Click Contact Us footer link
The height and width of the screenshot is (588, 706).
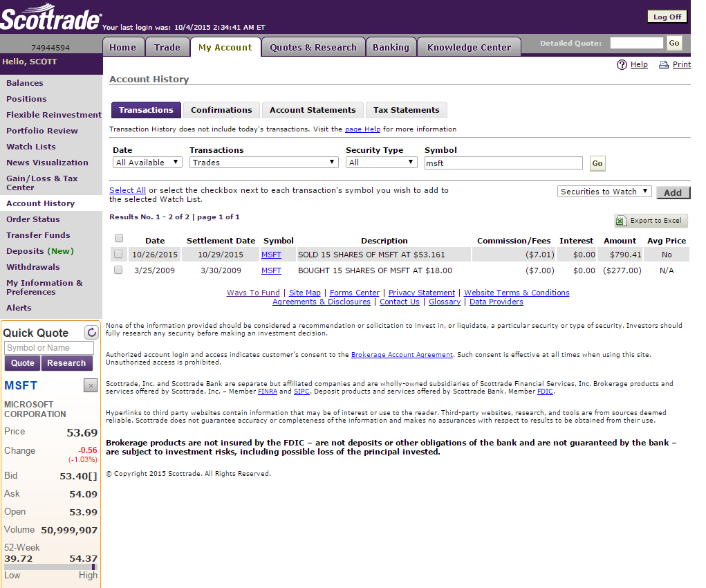pos(400,302)
